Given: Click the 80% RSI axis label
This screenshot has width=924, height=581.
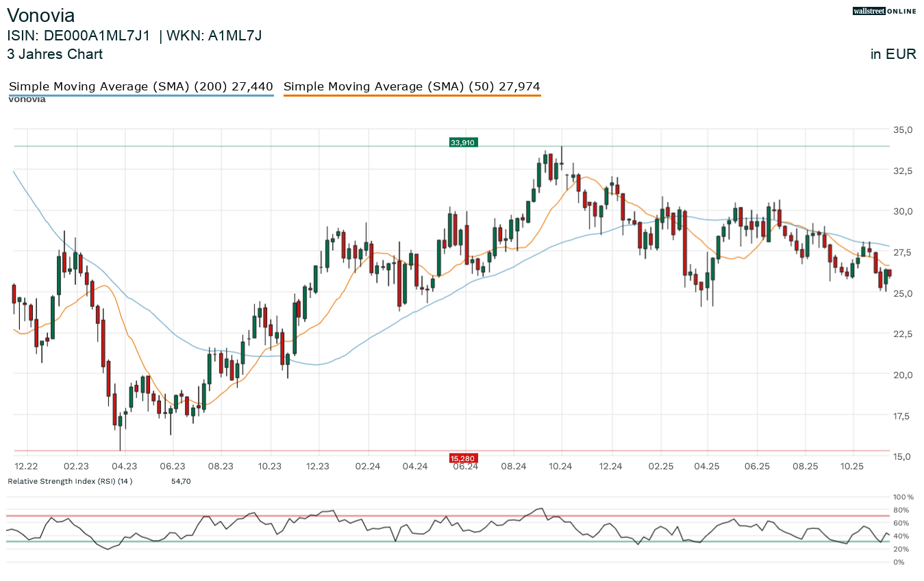Looking at the screenshot, I should 899,510.
